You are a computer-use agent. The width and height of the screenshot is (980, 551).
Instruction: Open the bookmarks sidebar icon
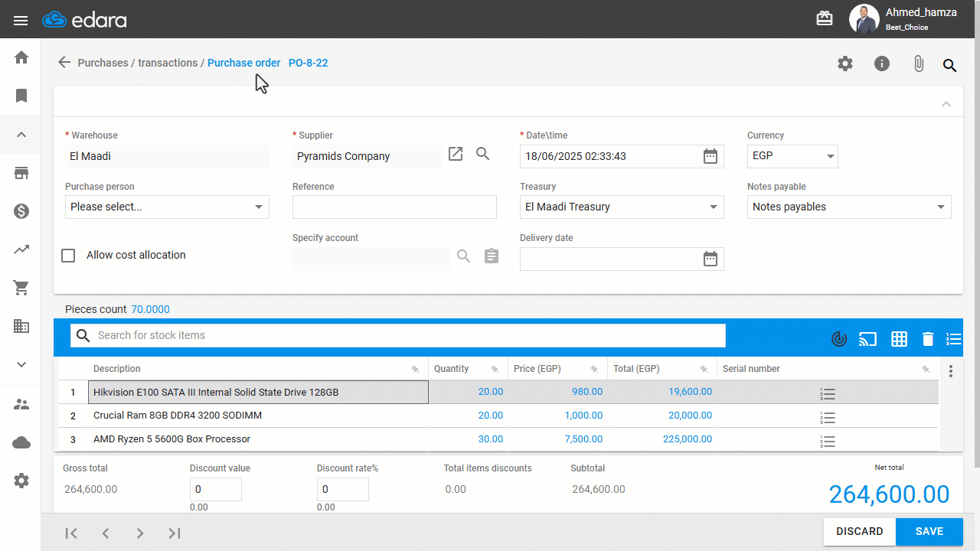[x=21, y=96]
